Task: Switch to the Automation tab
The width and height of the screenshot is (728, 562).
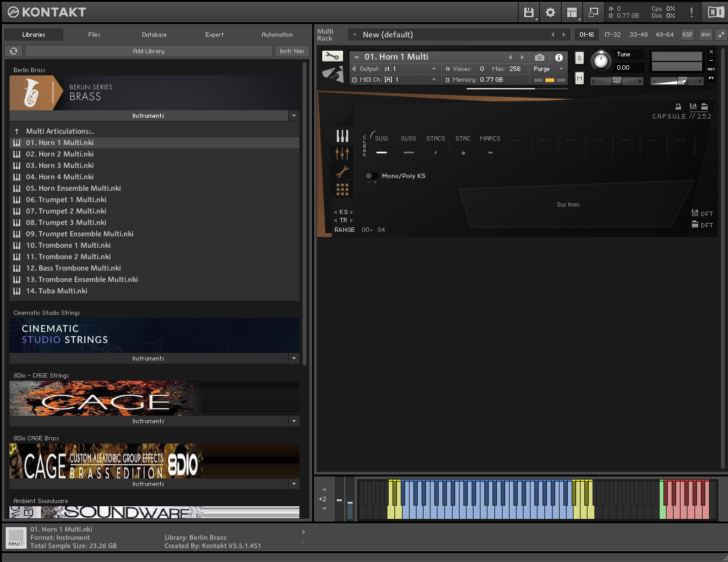Action: [277, 35]
